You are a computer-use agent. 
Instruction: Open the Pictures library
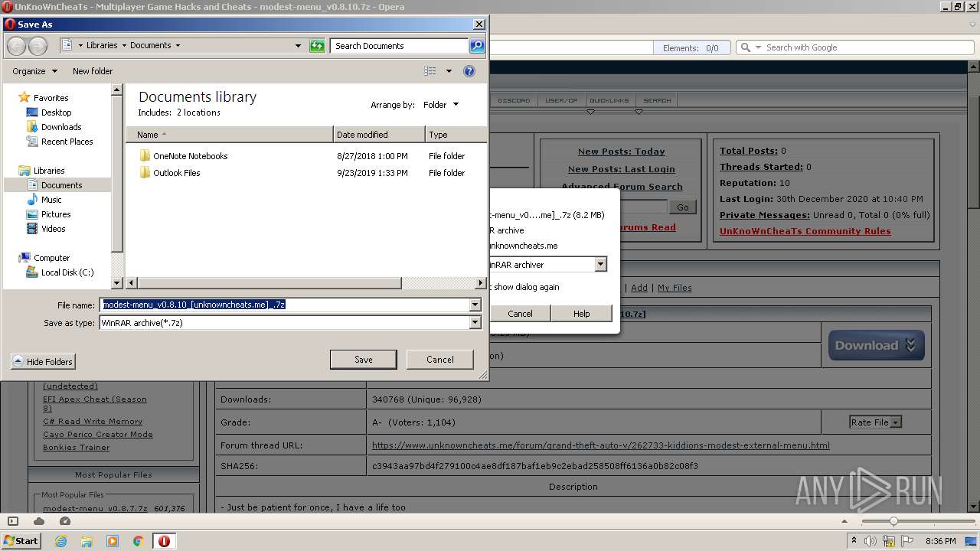coord(56,214)
